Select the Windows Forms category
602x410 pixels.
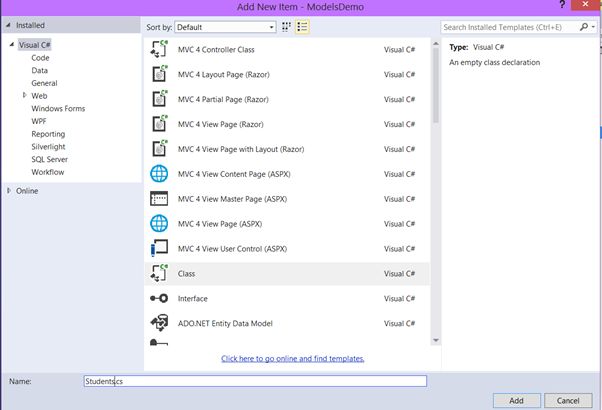coord(58,108)
